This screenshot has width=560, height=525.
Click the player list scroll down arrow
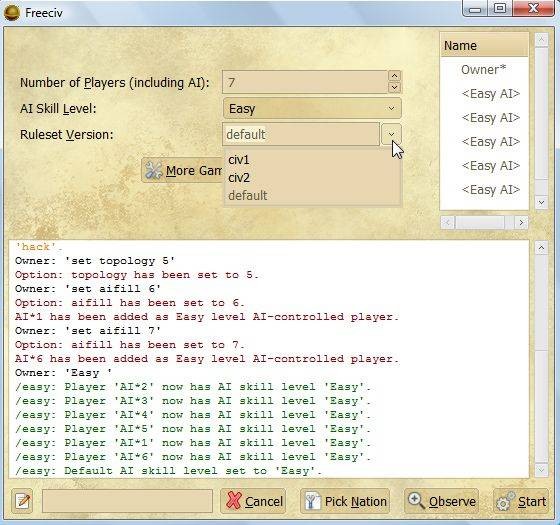coord(541,203)
